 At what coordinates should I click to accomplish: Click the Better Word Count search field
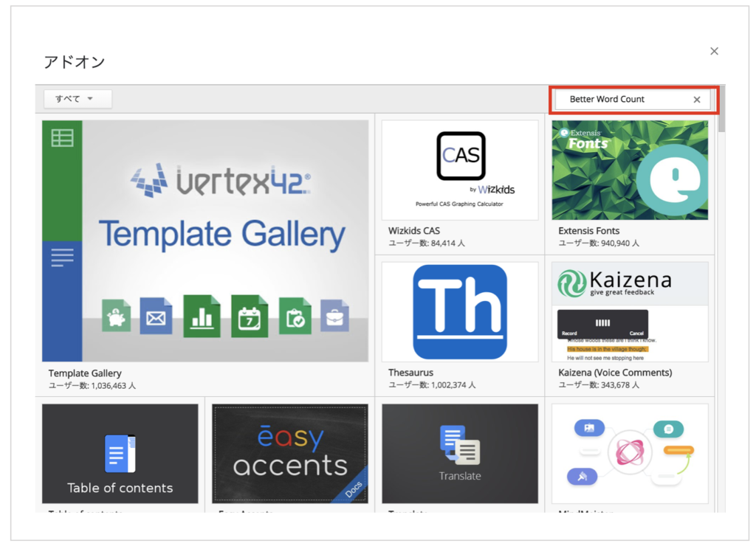click(633, 100)
